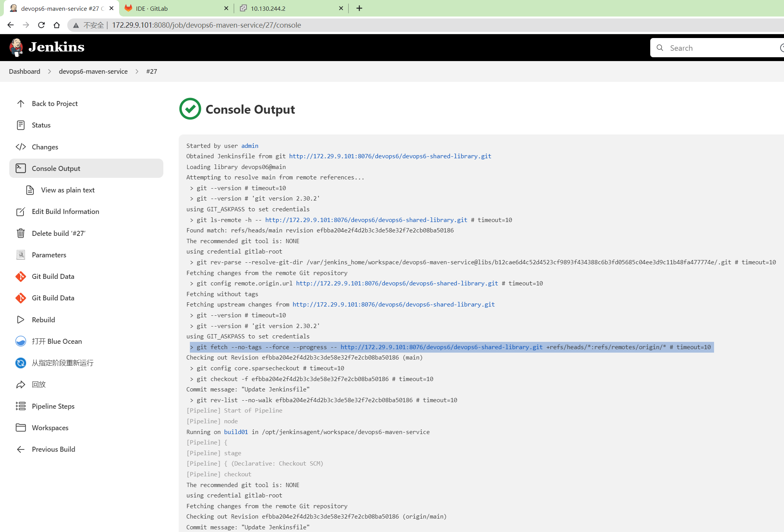784x532 pixels.
Task: Open a new browser tab
Action: pos(359,8)
